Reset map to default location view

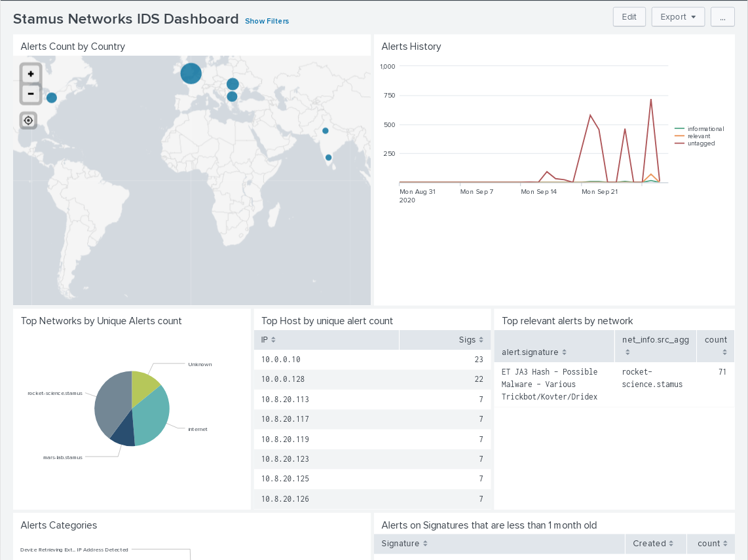tap(28, 121)
